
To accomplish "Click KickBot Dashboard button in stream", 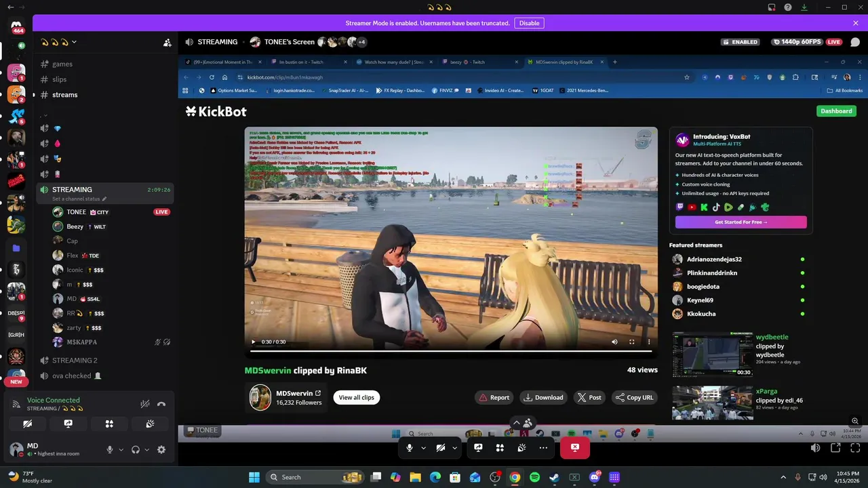I will [x=836, y=111].
